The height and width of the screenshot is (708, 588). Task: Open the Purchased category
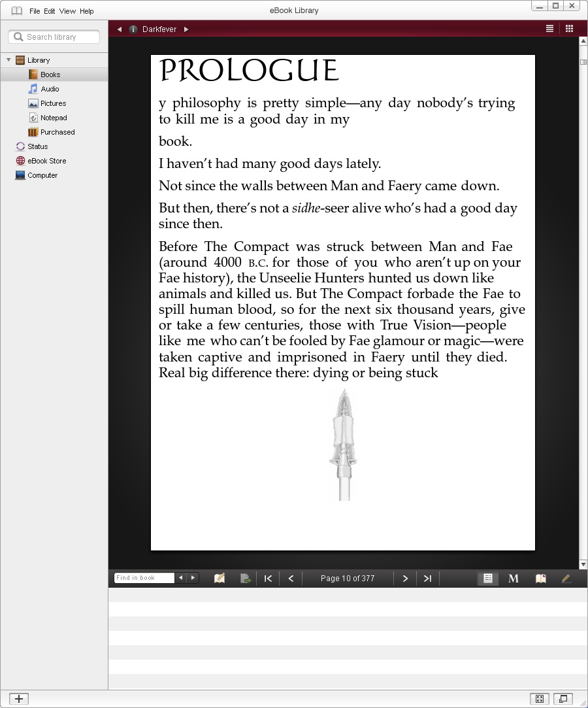[x=57, y=132]
